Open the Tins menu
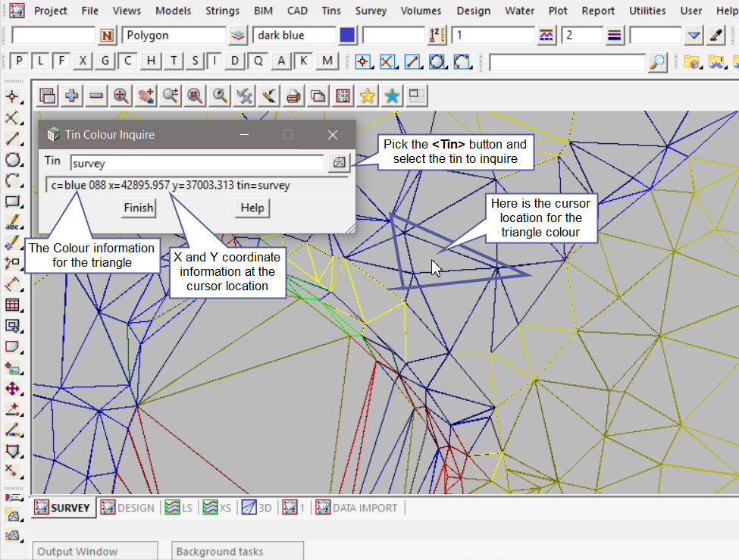Viewport: 739px width, 560px height. tap(331, 11)
